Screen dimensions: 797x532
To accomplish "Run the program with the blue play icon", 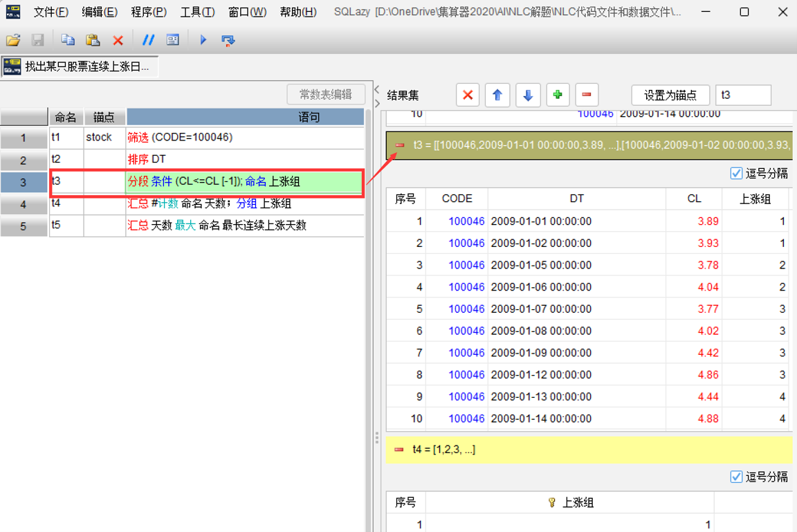I will point(203,39).
